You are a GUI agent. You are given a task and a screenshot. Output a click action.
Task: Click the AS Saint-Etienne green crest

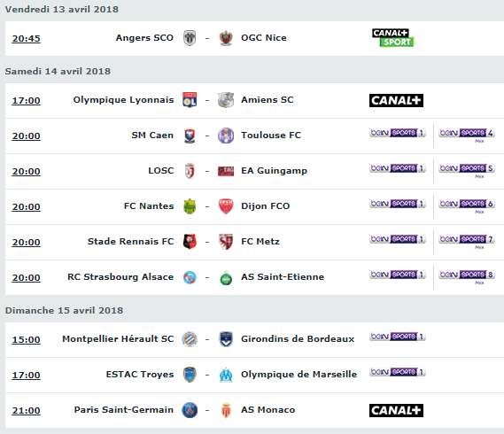[226, 277]
